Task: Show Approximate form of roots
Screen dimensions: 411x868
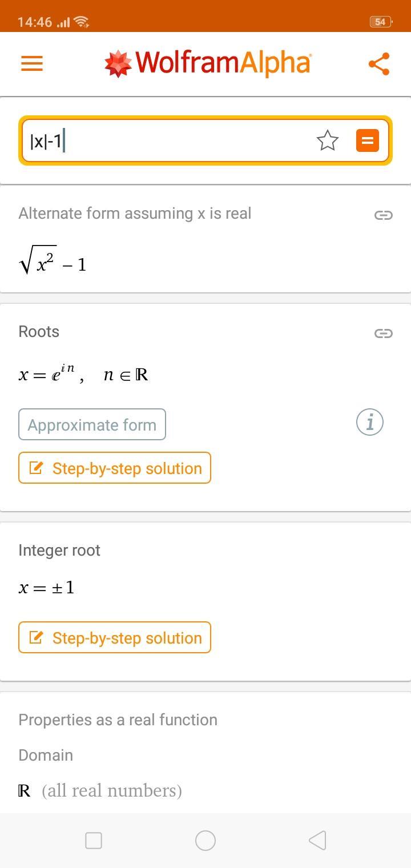Action: (x=92, y=424)
